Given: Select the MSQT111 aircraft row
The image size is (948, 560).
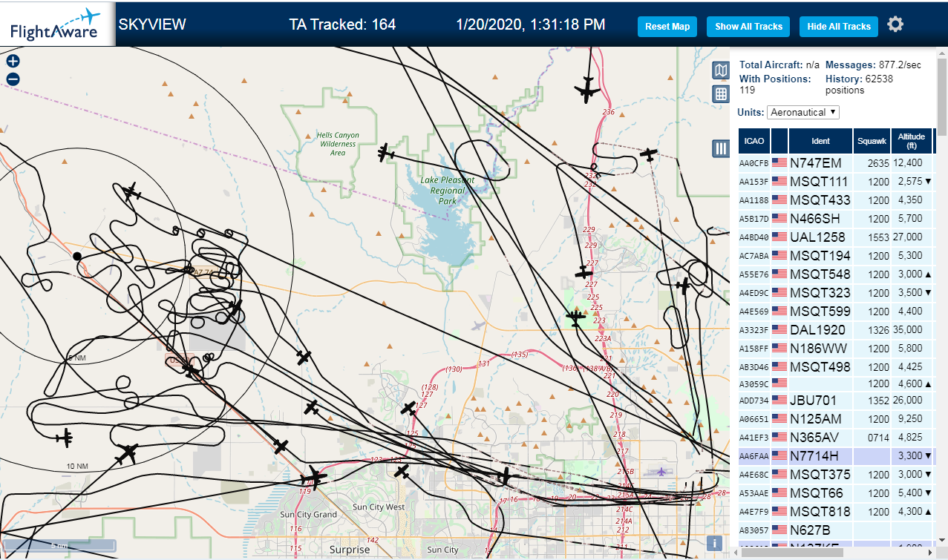Looking at the screenshot, I should point(837,181).
